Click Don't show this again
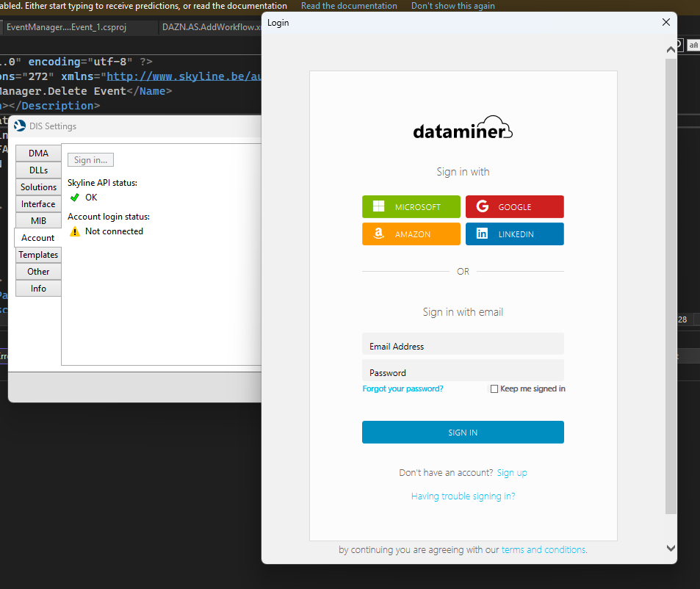 (452, 6)
